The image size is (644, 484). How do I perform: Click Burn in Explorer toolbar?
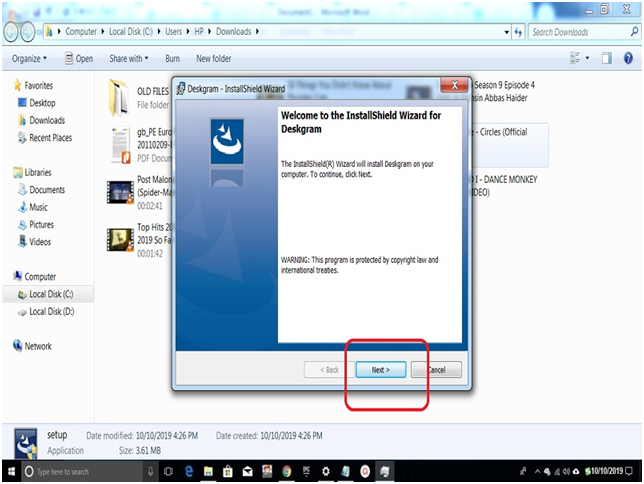tap(172, 59)
